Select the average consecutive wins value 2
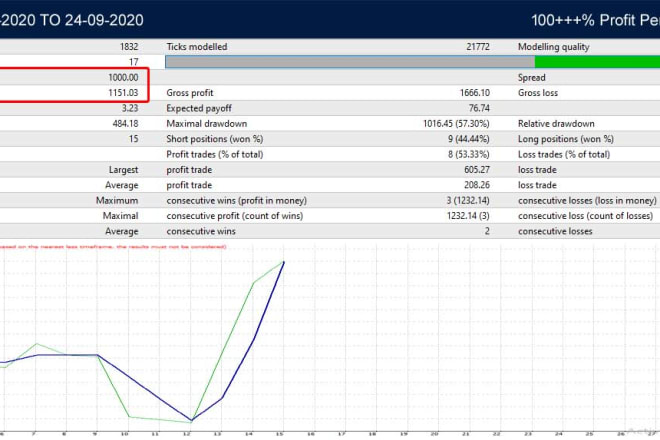This screenshot has height=440, width=660. (487, 231)
